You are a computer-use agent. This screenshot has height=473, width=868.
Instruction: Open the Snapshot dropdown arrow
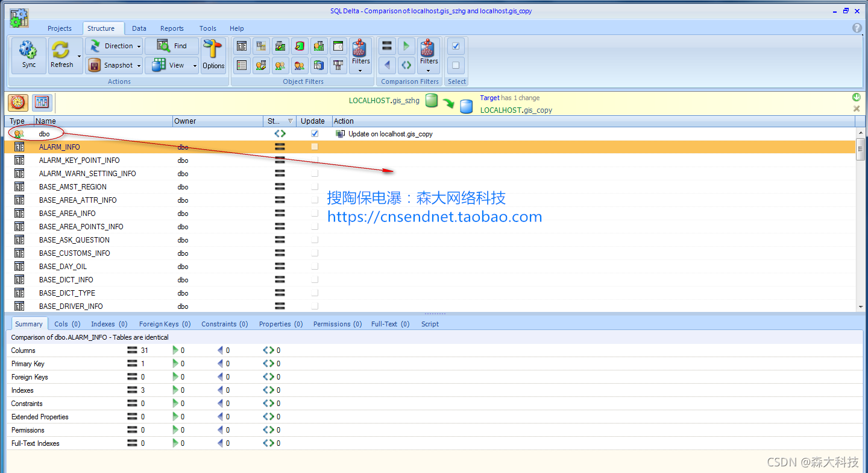pyautogui.click(x=139, y=65)
